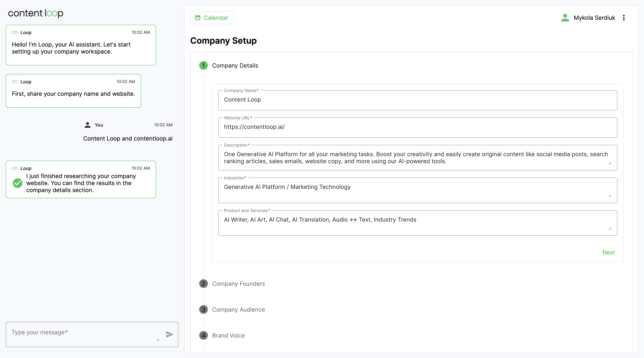The image size is (644, 358).
Task: Click the Company Name input field
Action: (417, 100)
